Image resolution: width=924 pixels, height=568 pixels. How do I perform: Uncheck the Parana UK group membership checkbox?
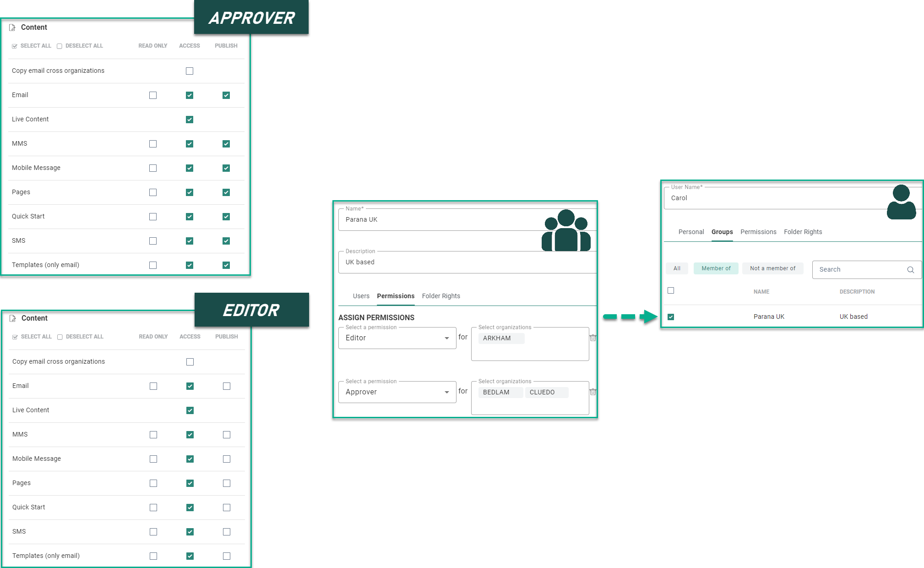pyautogui.click(x=671, y=317)
